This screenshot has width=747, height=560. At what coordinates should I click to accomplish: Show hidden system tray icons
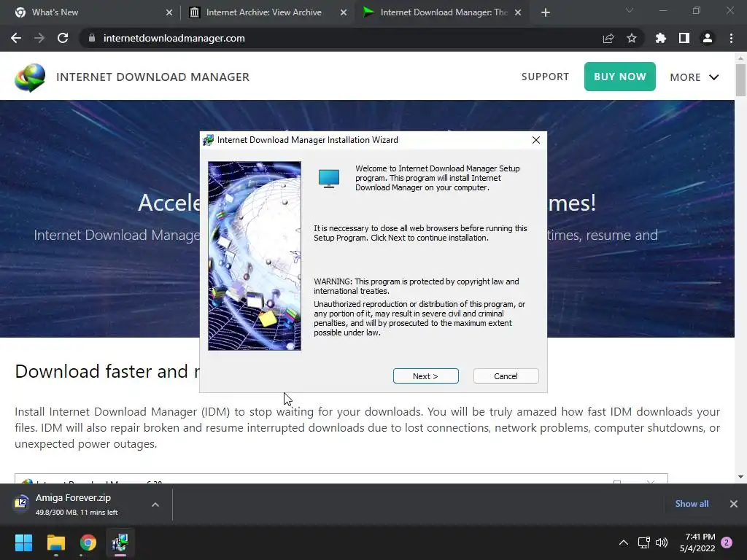pos(623,542)
